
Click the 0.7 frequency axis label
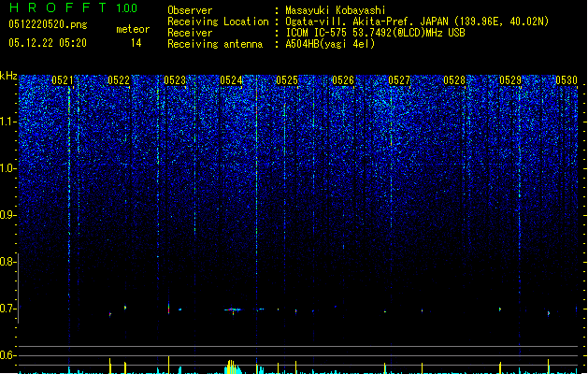pos(8,309)
